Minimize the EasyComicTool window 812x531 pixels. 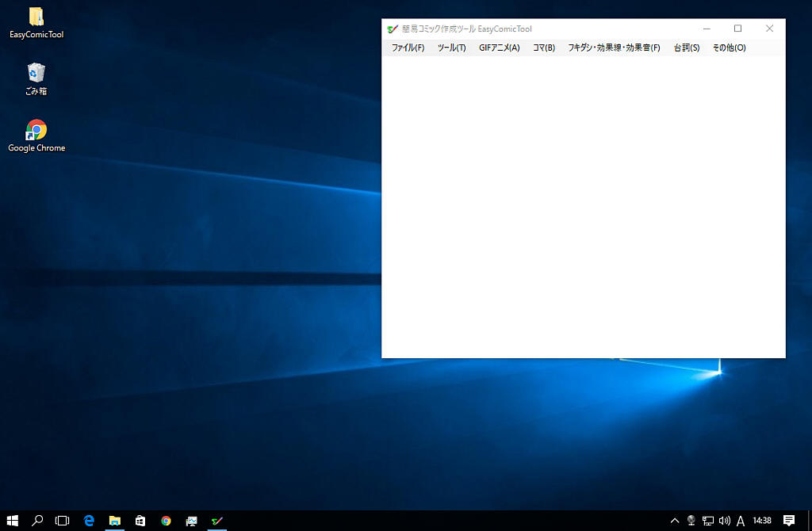[707, 29]
